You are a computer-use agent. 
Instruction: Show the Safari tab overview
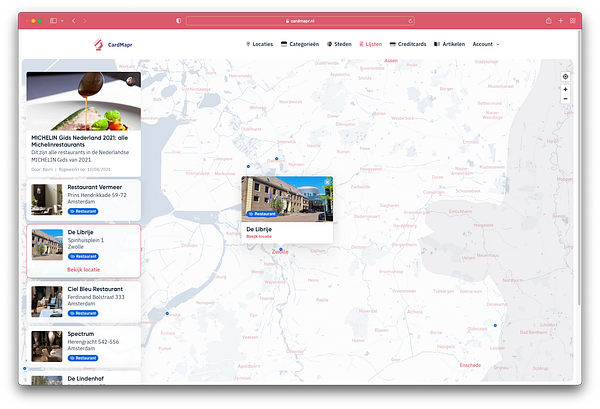click(573, 21)
